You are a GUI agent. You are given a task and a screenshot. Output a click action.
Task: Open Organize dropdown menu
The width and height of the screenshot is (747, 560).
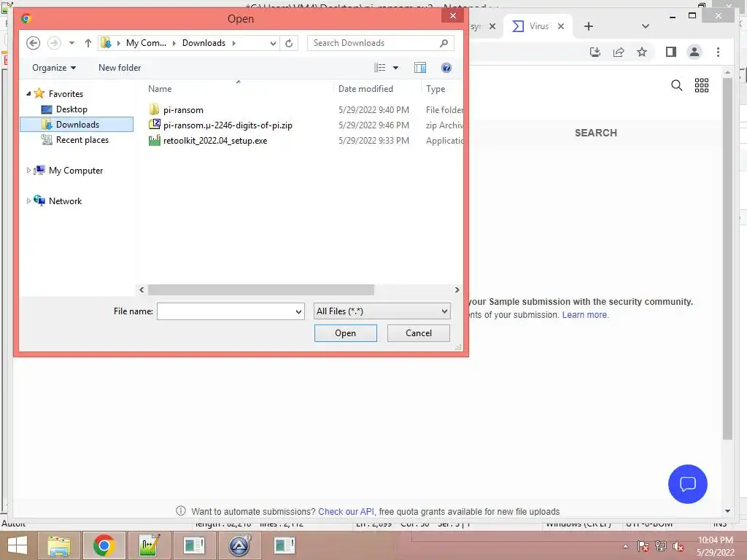[x=53, y=68]
